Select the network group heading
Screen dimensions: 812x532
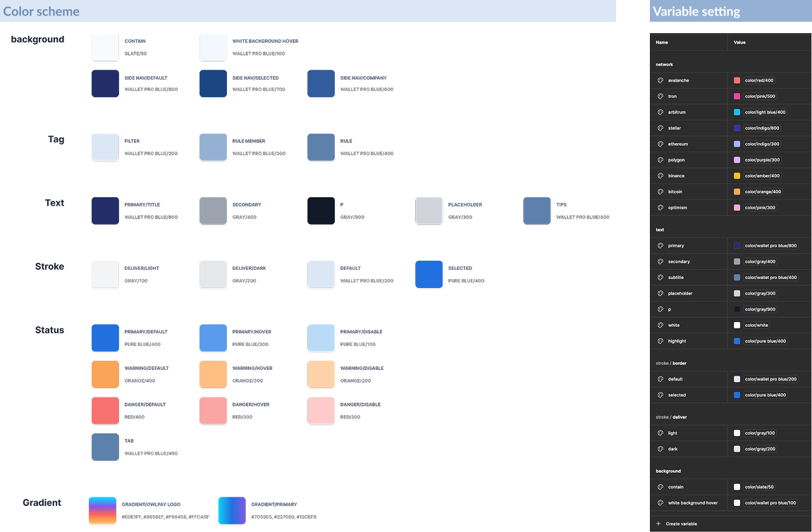(x=663, y=64)
